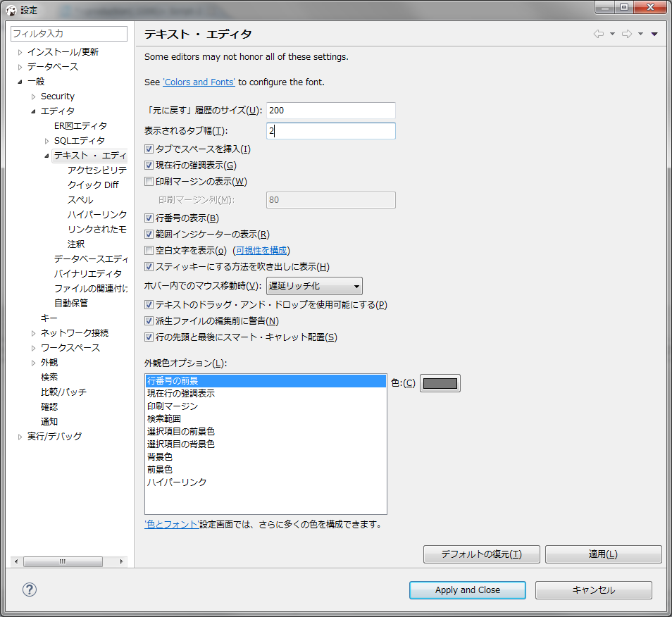
Task: Collapse the 一般 tree node
Action: point(20,82)
